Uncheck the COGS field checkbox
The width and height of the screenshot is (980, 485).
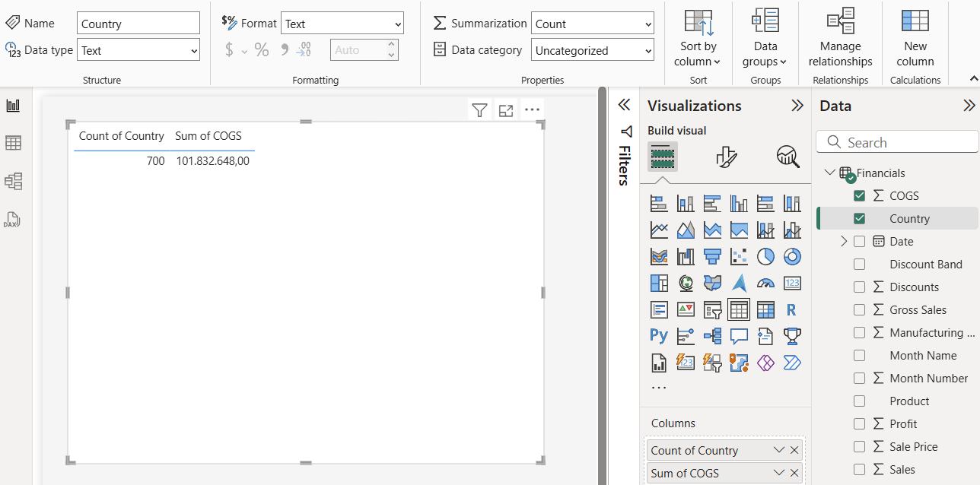(859, 195)
